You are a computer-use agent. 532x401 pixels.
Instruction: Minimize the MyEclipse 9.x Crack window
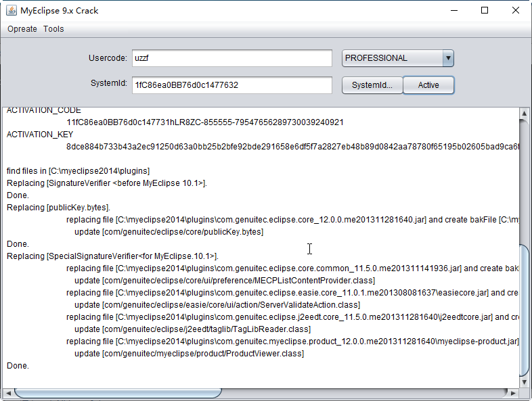tap(453, 10)
